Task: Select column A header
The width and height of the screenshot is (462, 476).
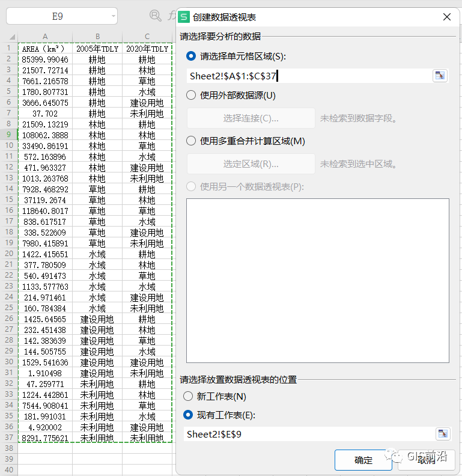Action: tap(45, 37)
